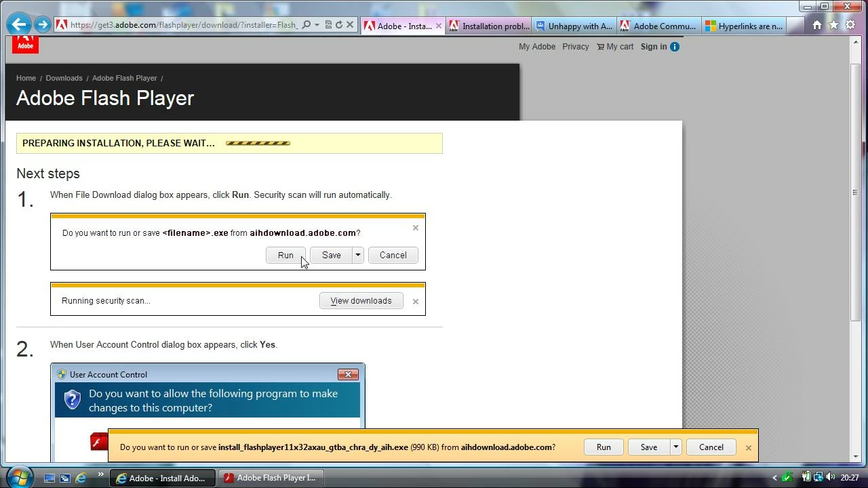Run the install_flashplayer download from notification bar
The width and height of the screenshot is (868, 488).
[604, 447]
